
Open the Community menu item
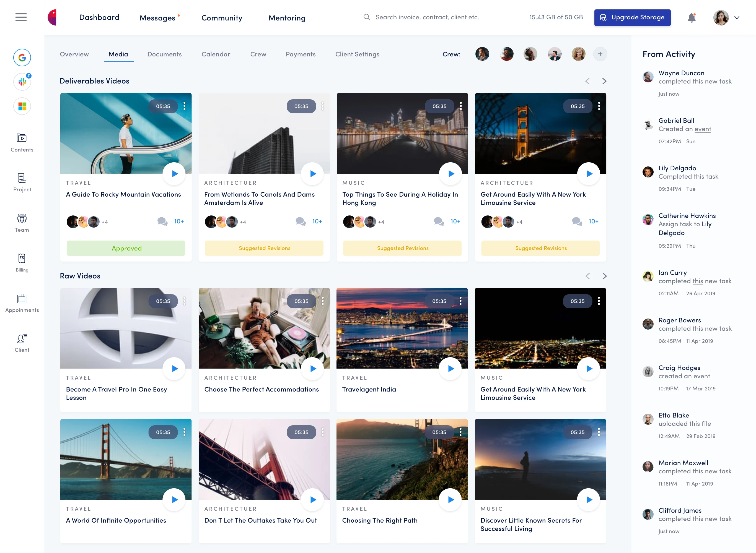[x=222, y=18]
